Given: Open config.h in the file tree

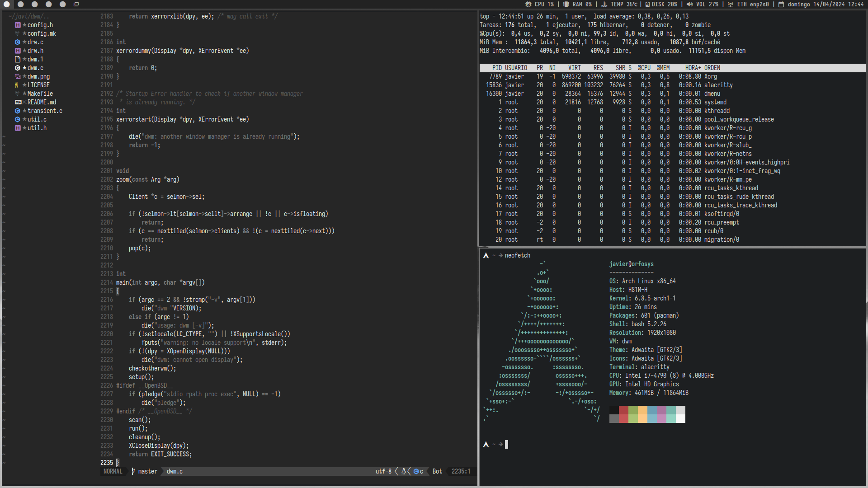Looking at the screenshot, I should [40, 25].
